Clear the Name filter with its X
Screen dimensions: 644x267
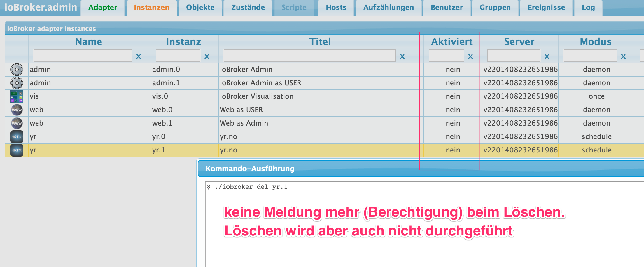coord(139,56)
